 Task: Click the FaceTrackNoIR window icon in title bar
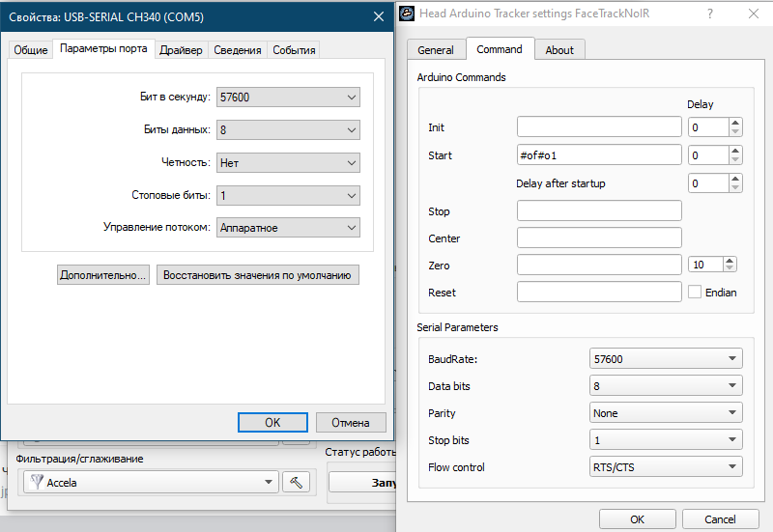pos(408,14)
